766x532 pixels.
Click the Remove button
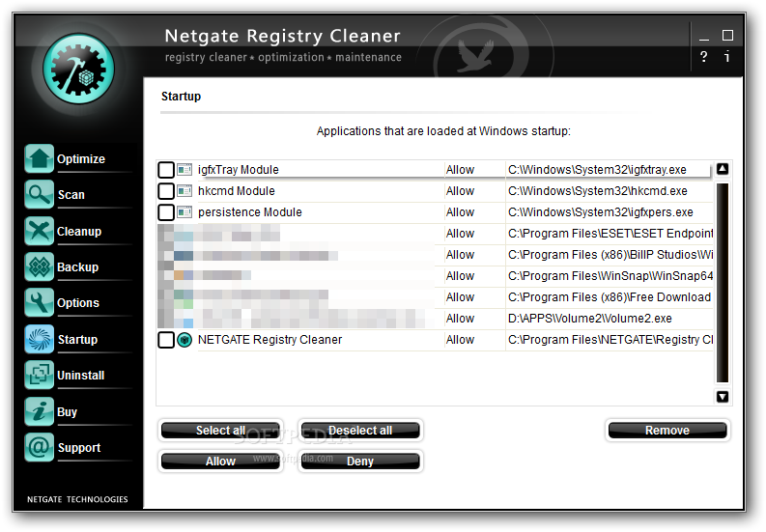(x=667, y=431)
